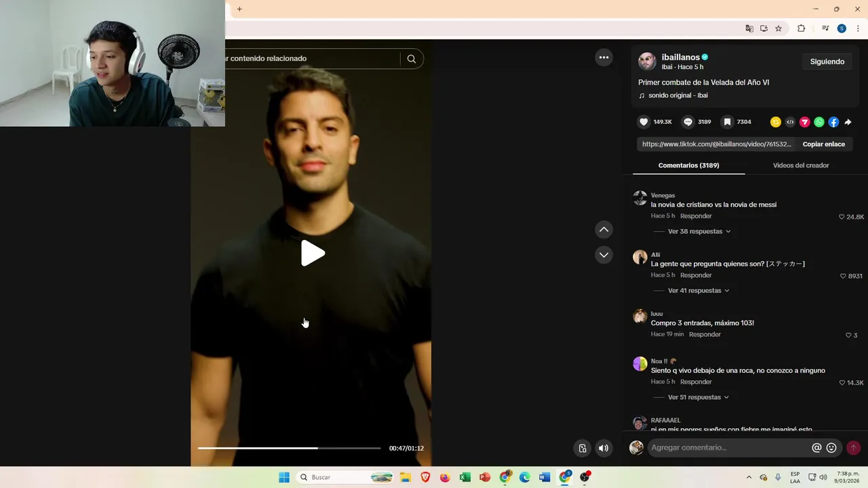Get the embed code icon
The height and width of the screenshot is (488, 868).
coord(790,122)
